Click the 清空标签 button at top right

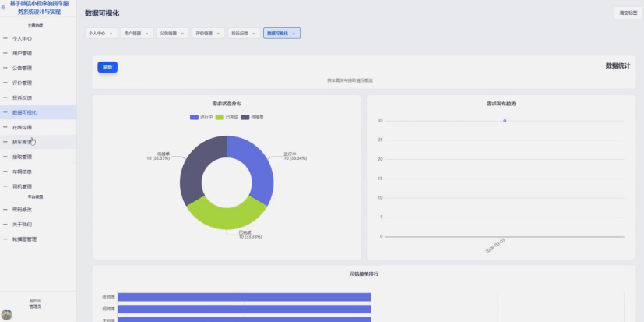pos(628,12)
